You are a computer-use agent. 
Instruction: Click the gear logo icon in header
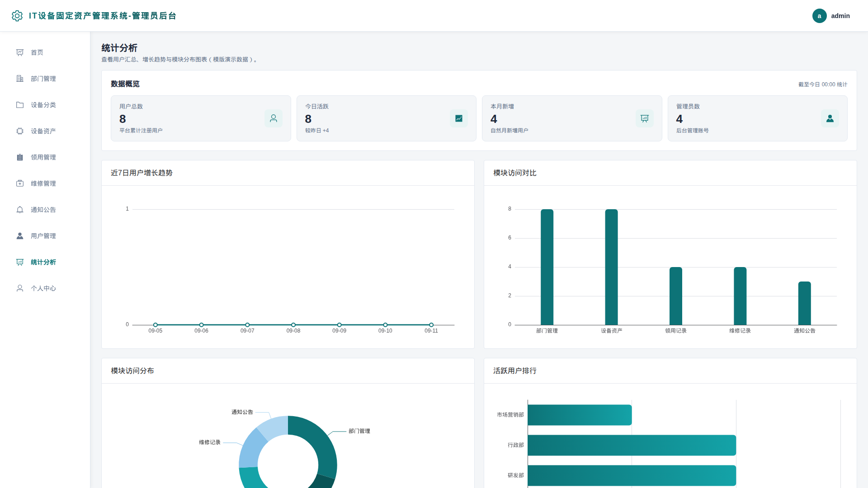(17, 16)
